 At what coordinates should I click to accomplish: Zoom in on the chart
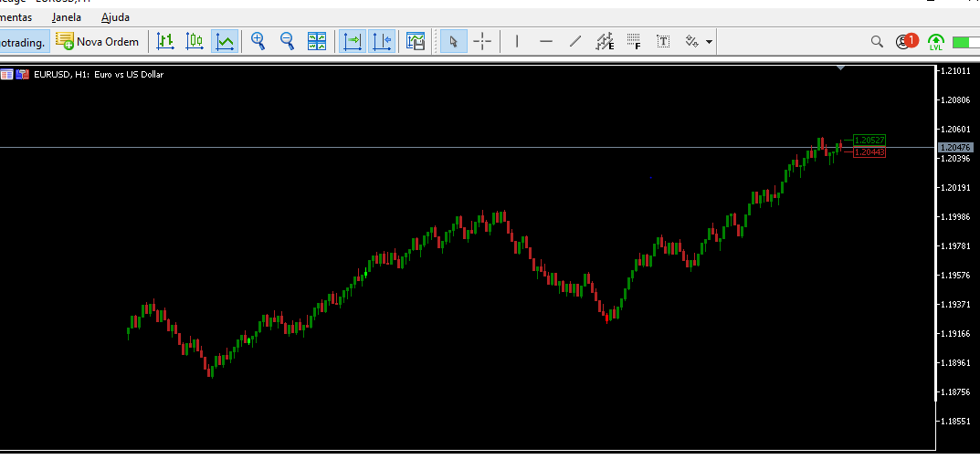[x=258, y=42]
